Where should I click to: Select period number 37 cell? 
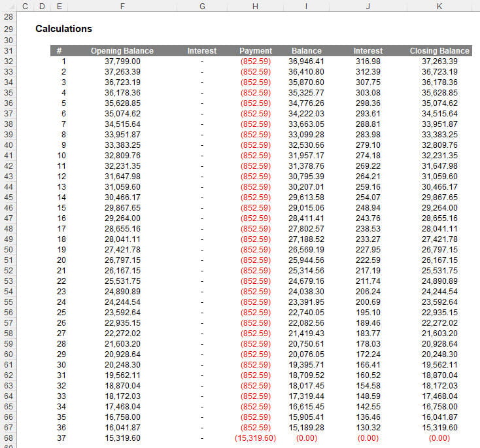(61, 438)
